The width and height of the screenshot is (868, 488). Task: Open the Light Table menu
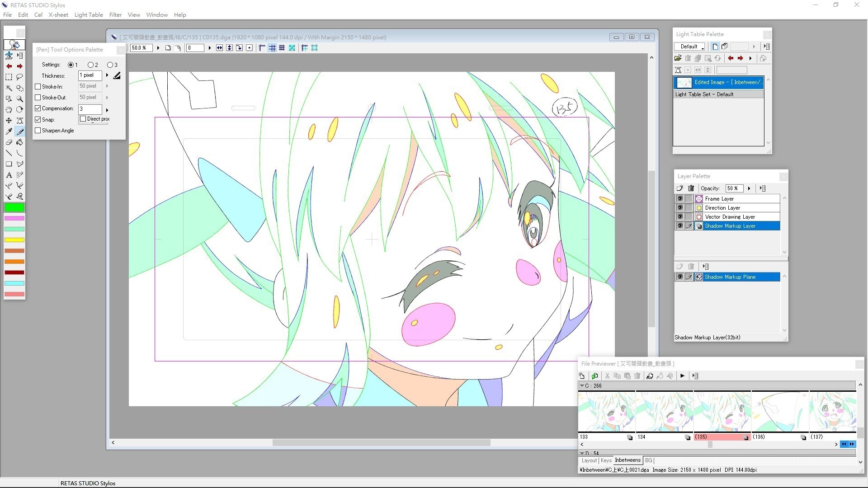89,15
